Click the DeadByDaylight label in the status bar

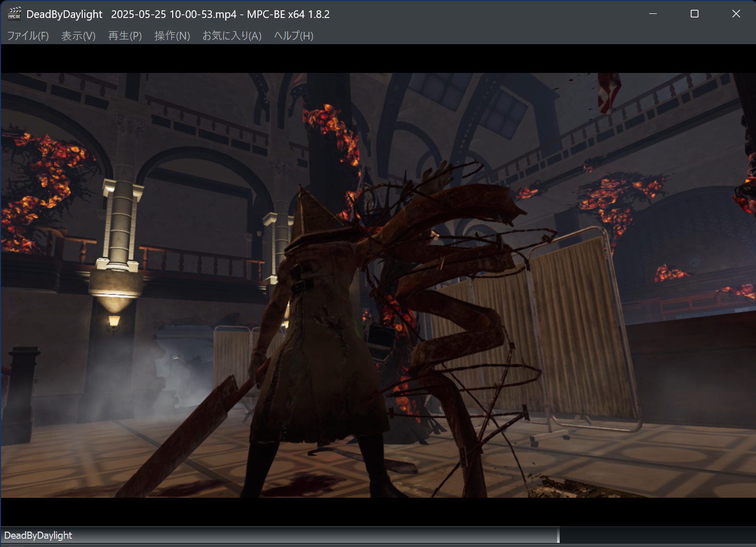pos(39,535)
